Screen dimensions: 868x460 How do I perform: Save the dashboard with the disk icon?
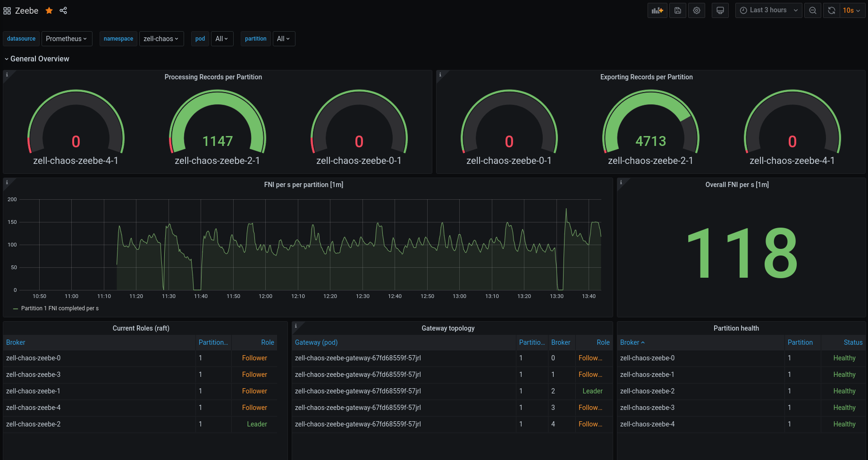pyautogui.click(x=678, y=10)
